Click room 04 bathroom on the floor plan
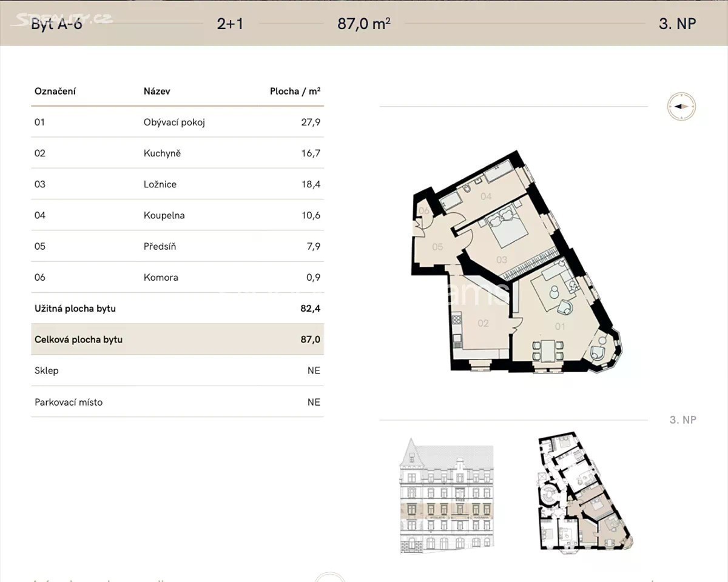This screenshot has width=728, height=582. pyautogui.click(x=486, y=196)
